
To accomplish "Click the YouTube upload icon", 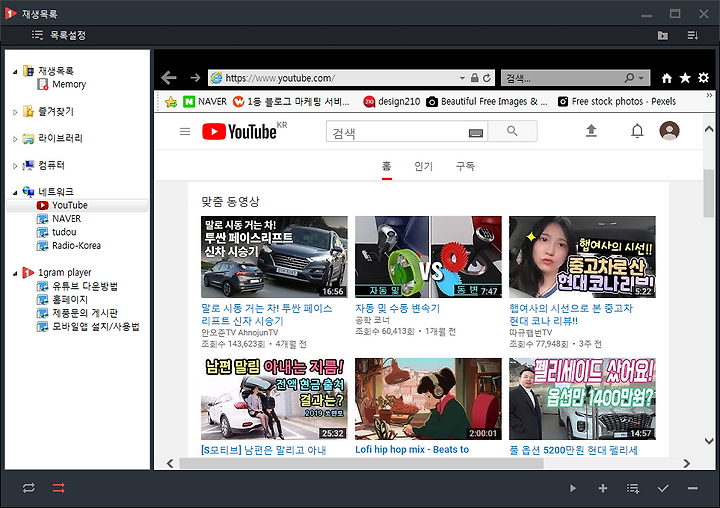I will coord(591,131).
